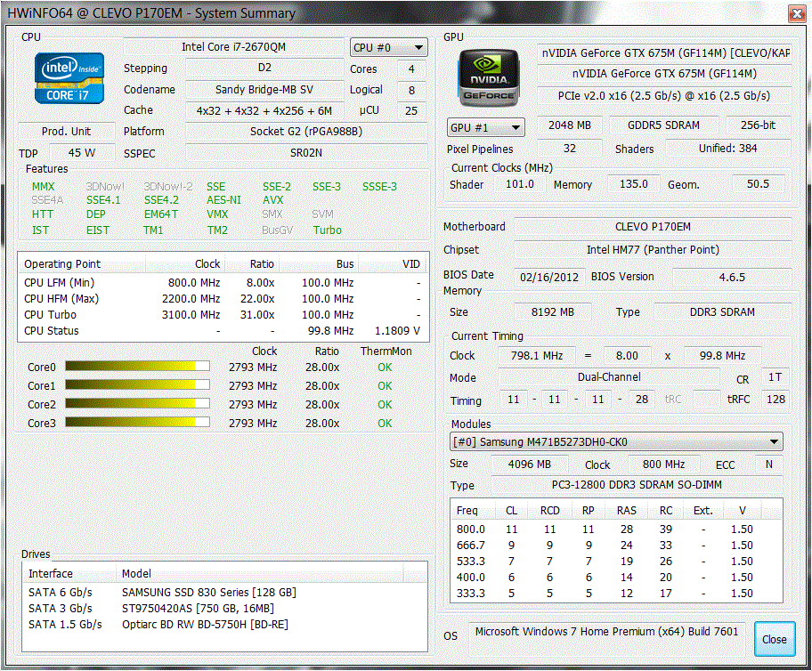812x671 pixels.
Task: Open the GPU #1 selector dropdown
Action: (x=486, y=127)
